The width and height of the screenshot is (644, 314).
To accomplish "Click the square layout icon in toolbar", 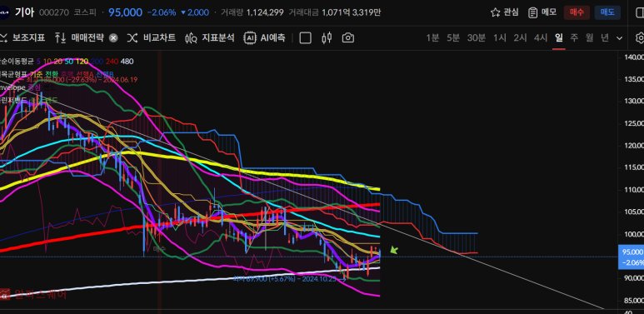I will 305,38.
